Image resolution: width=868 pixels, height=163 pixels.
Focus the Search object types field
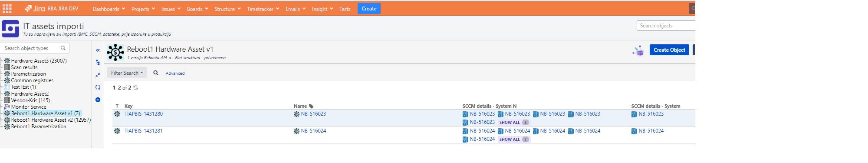tap(35, 48)
